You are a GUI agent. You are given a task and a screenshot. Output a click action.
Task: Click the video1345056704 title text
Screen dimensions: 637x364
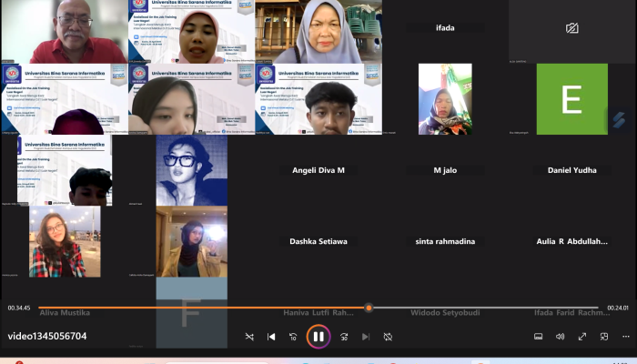coord(47,337)
